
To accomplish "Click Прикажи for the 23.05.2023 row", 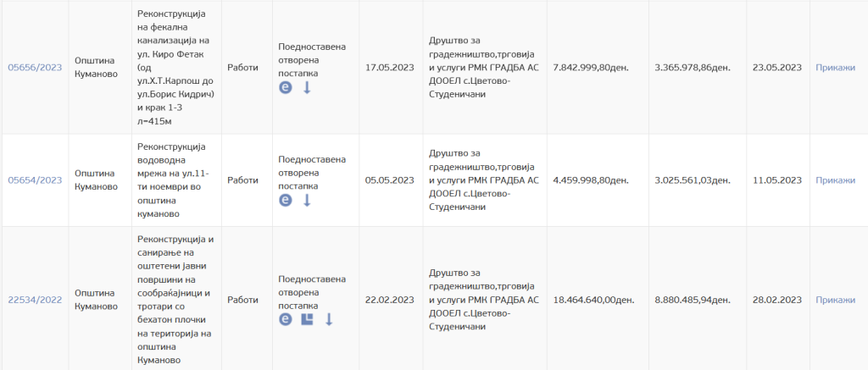I will [x=835, y=68].
